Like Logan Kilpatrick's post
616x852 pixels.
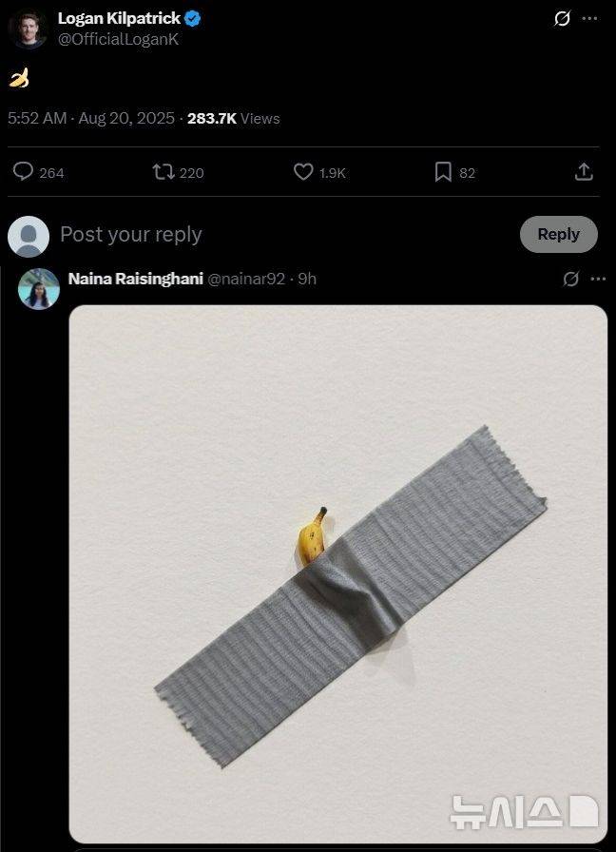pyautogui.click(x=303, y=172)
